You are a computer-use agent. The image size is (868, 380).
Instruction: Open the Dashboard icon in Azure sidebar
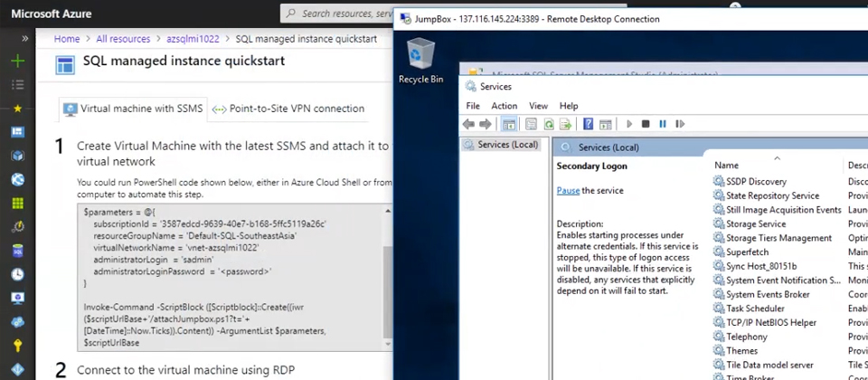click(x=18, y=132)
